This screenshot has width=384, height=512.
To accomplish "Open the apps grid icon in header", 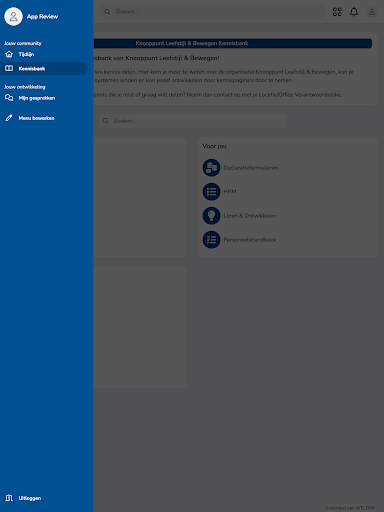I will (x=337, y=12).
